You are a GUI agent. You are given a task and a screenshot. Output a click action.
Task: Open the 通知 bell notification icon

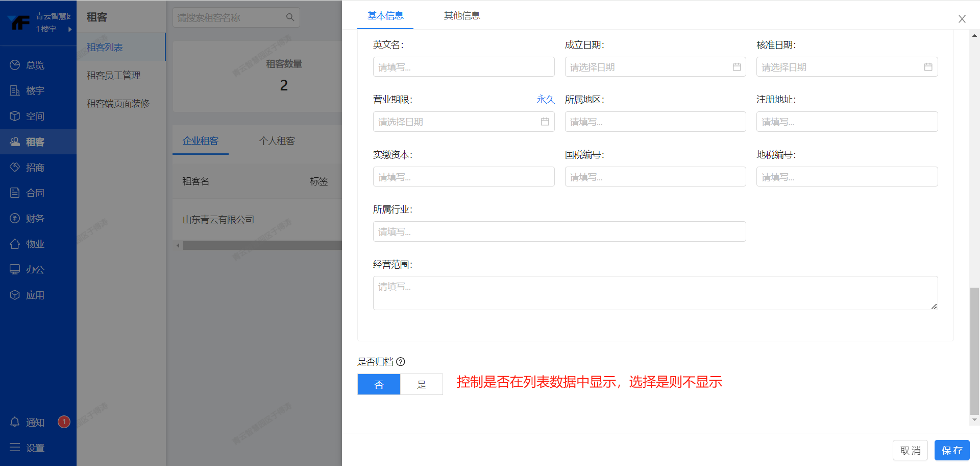[x=15, y=422]
